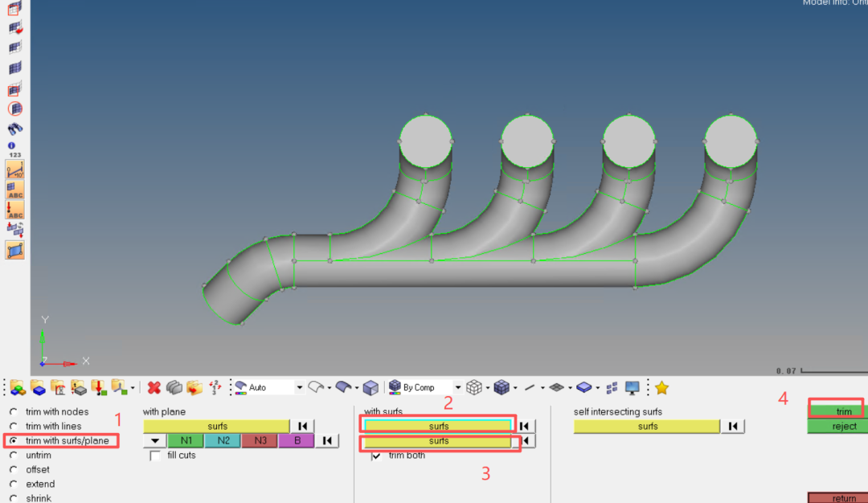Uncheck the 'trim both' checkbox
Image resolution: width=868 pixels, height=503 pixels.
(x=376, y=456)
